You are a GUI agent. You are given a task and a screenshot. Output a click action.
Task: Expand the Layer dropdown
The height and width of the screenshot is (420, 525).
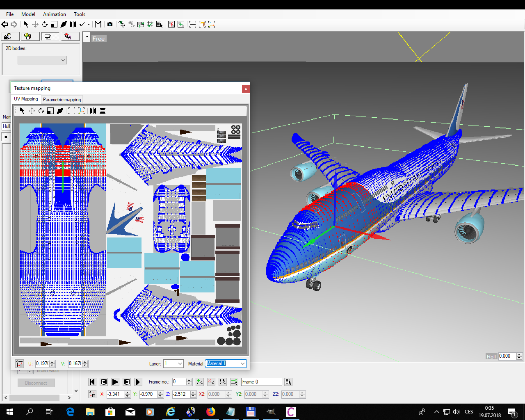click(x=180, y=364)
